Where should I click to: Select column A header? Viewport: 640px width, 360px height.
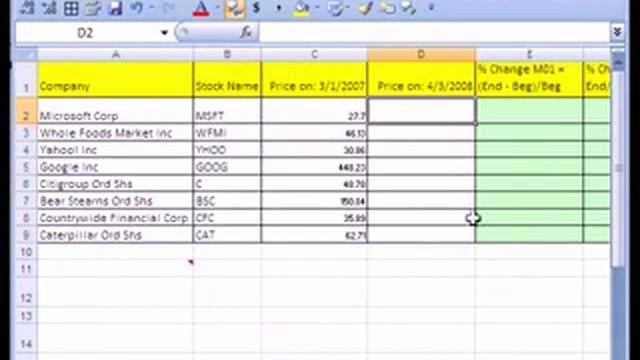pos(116,54)
